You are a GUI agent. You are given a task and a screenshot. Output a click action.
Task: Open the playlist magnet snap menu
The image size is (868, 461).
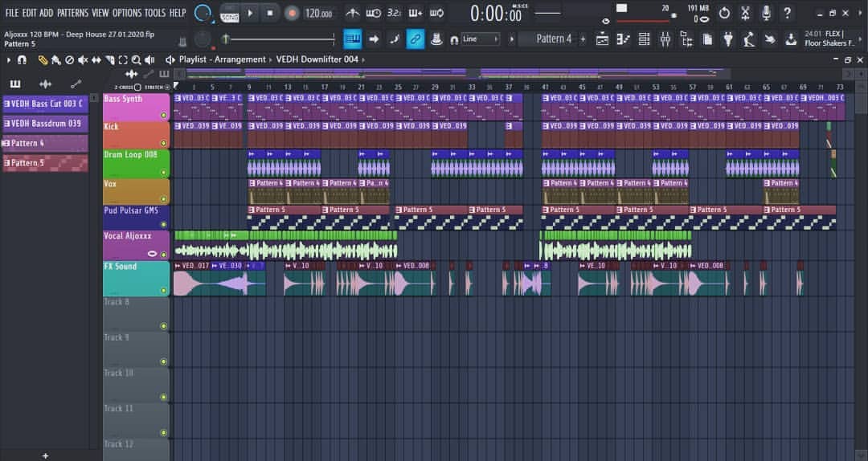point(22,59)
